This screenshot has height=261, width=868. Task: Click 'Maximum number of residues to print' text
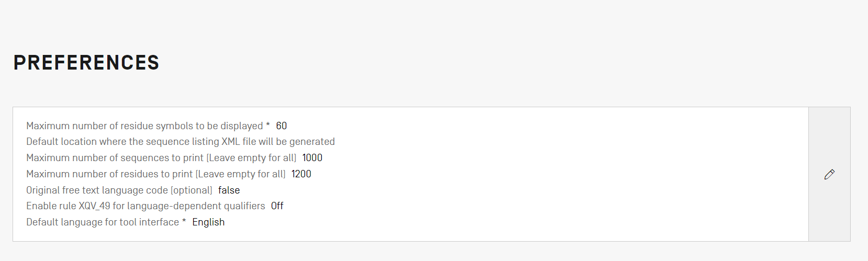(x=109, y=174)
